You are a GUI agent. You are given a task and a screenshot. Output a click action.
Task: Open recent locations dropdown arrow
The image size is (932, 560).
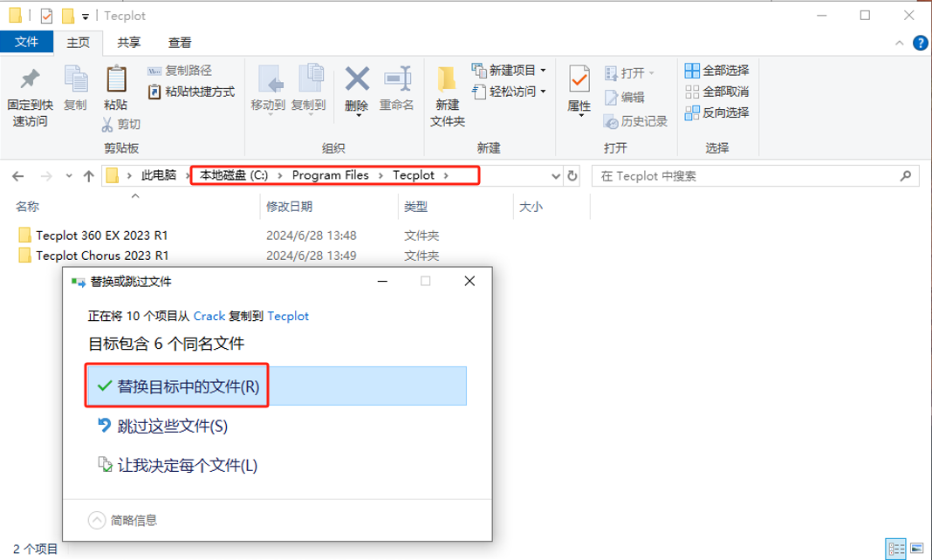[69, 176]
